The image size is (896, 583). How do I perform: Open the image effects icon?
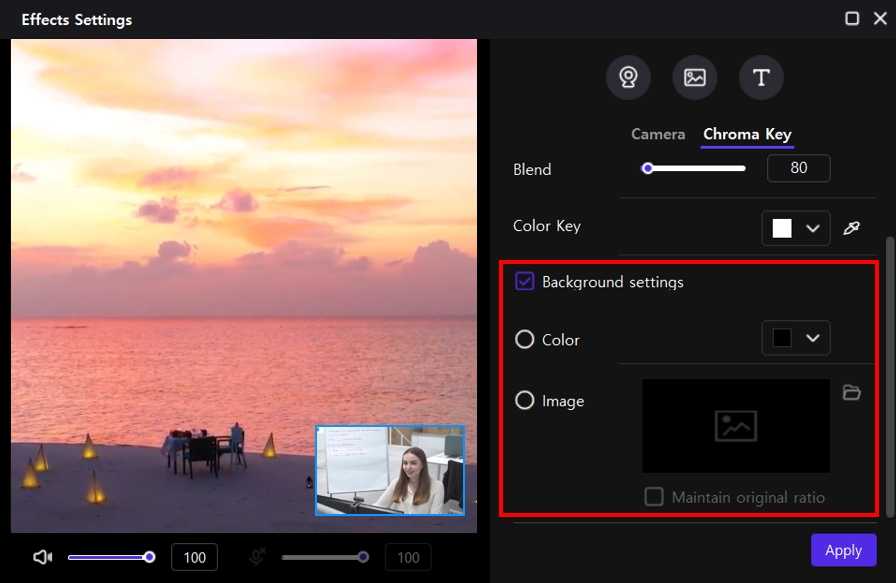(x=695, y=77)
